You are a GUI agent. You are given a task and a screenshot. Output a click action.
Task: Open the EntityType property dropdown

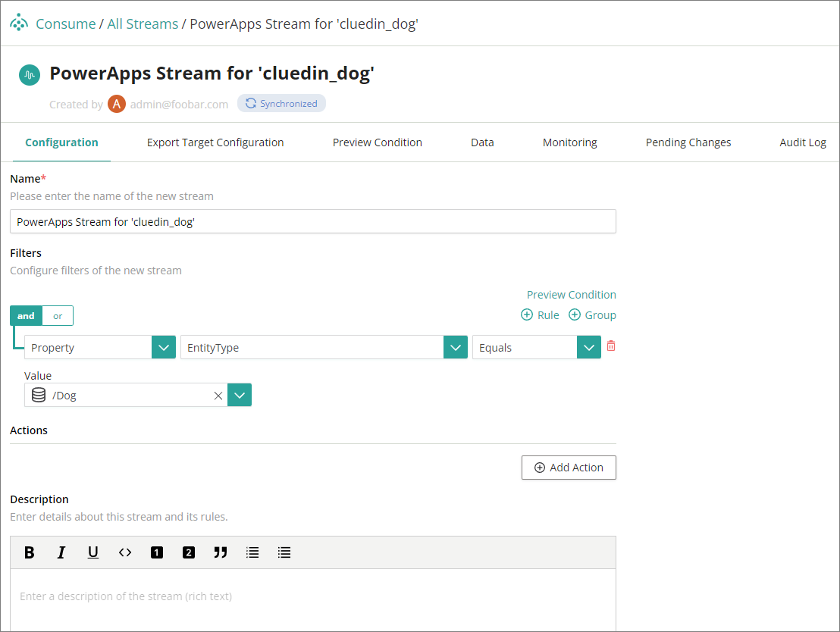454,347
